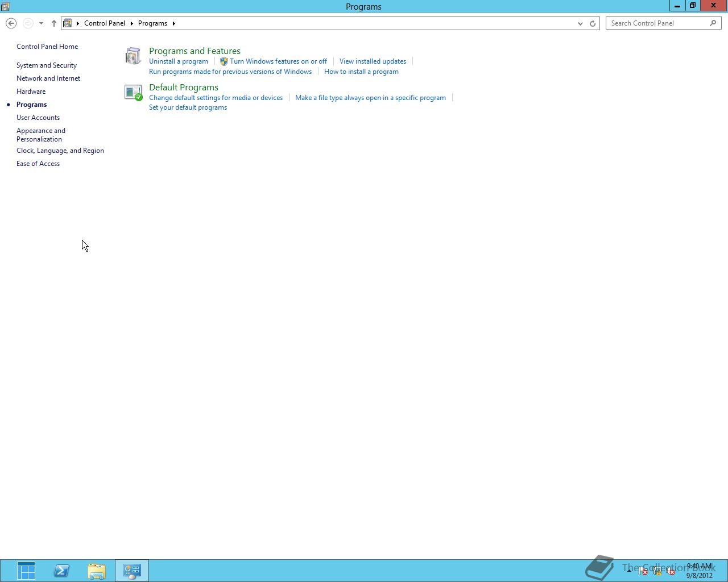Click the Control Panel taskbar button
728x582 pixels.
[x=132, y=571]
